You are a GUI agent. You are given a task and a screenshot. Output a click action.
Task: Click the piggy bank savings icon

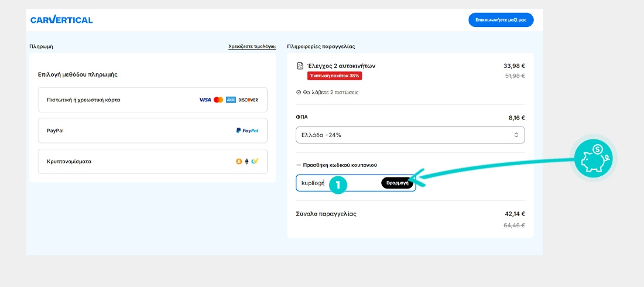(x=592, y=158)
